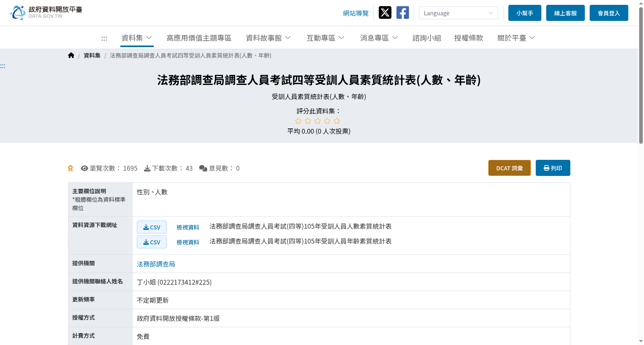Viewport: 644px width, 345px height.
Task: Click the ::: content anchor at left edge
Action: point(3,66)
